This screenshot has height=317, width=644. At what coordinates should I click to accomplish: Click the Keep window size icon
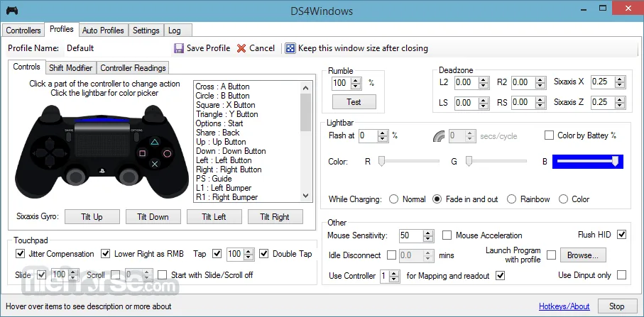click(290, 48)
